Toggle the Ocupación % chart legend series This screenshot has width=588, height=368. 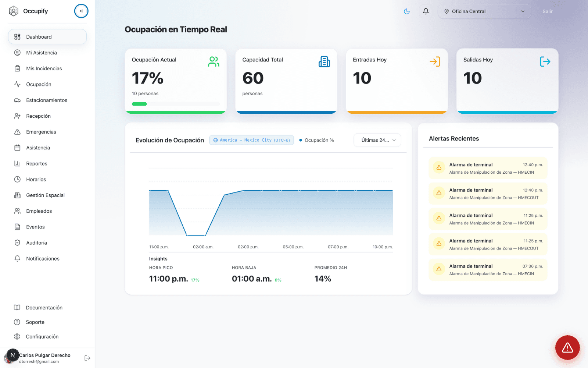click(x=316, y=140)
